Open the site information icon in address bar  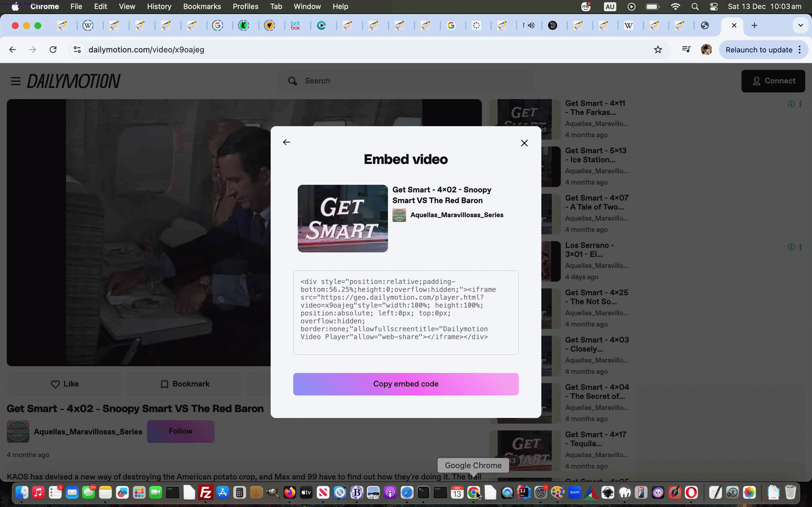(77, 50)
